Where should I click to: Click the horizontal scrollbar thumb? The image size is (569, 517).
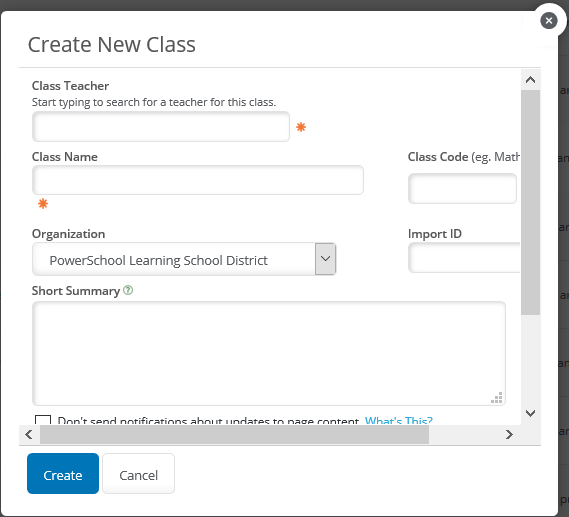click(x=234, y=434)
